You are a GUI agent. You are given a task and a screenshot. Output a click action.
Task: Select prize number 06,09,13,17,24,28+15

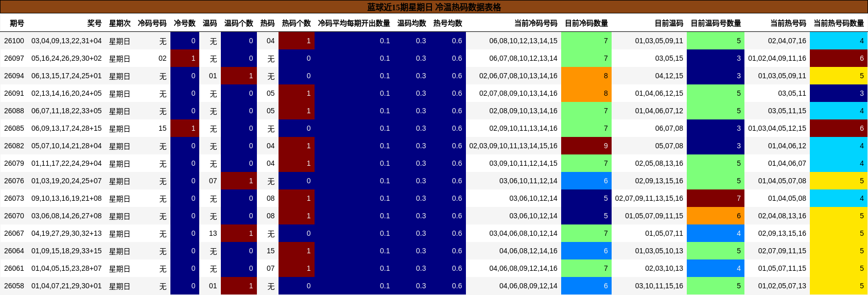pyautogui.click(x=66, y=128)
